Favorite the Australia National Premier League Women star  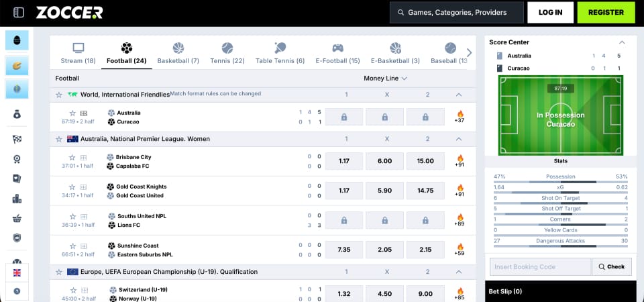(x=59, y=139)
